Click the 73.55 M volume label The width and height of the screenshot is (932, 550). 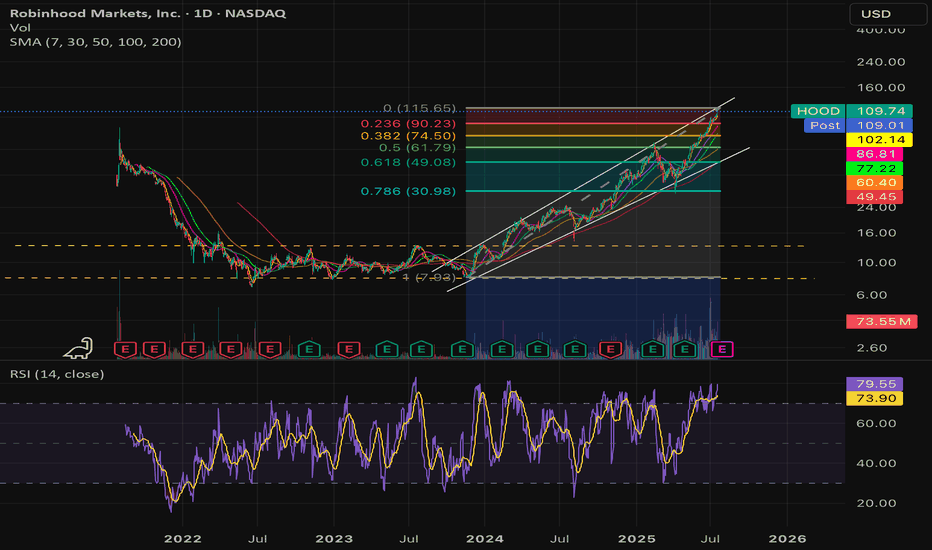coord(881,322)
